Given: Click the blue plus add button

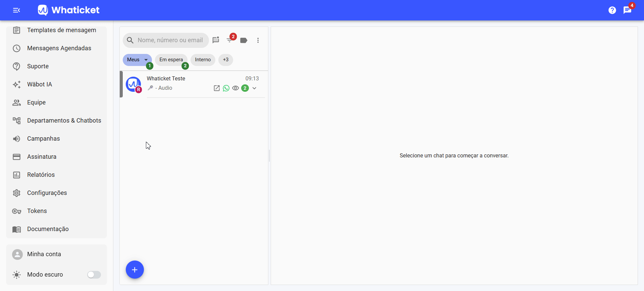Looking at the screenshot, I should [x=135, y=270].
